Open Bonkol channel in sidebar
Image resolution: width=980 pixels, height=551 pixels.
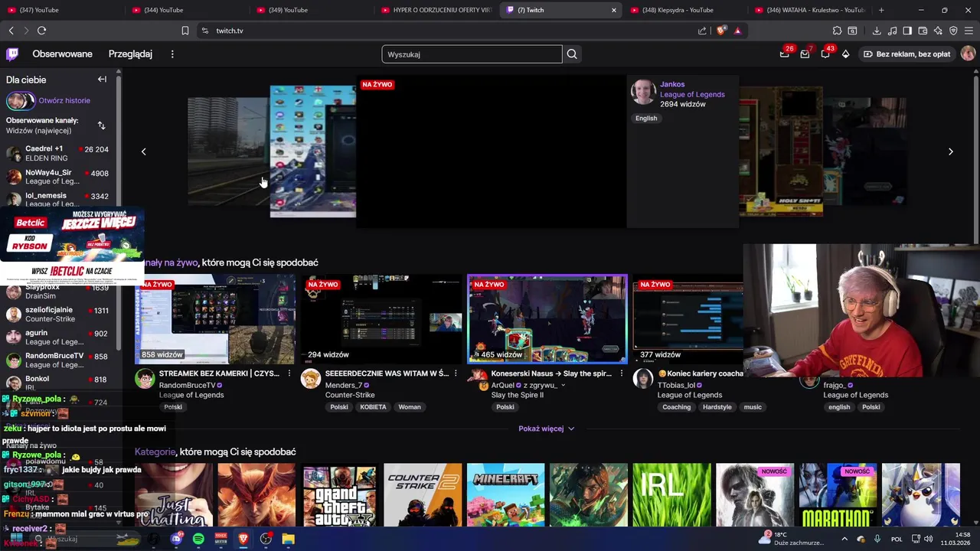click(57, 382)
